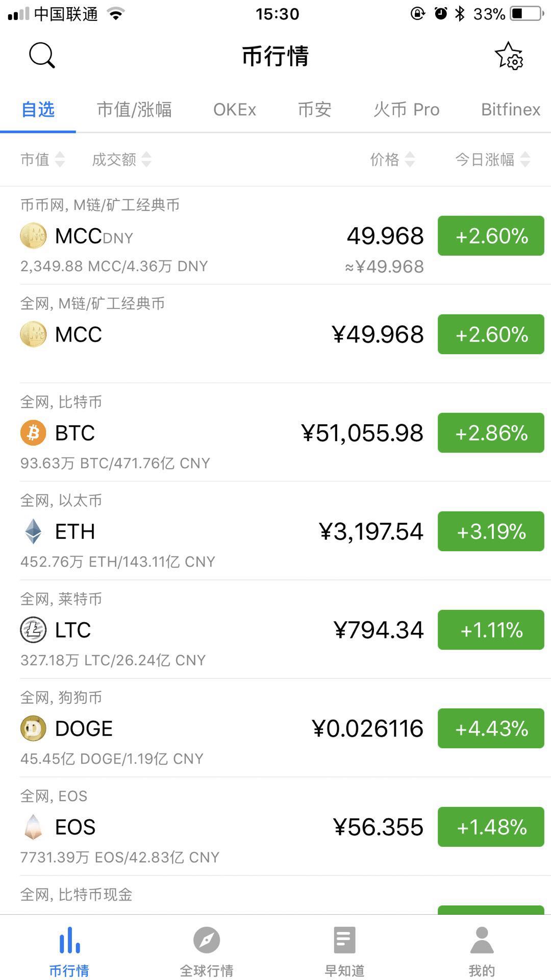Switch to 火币 Pro tab

point(406,110)
